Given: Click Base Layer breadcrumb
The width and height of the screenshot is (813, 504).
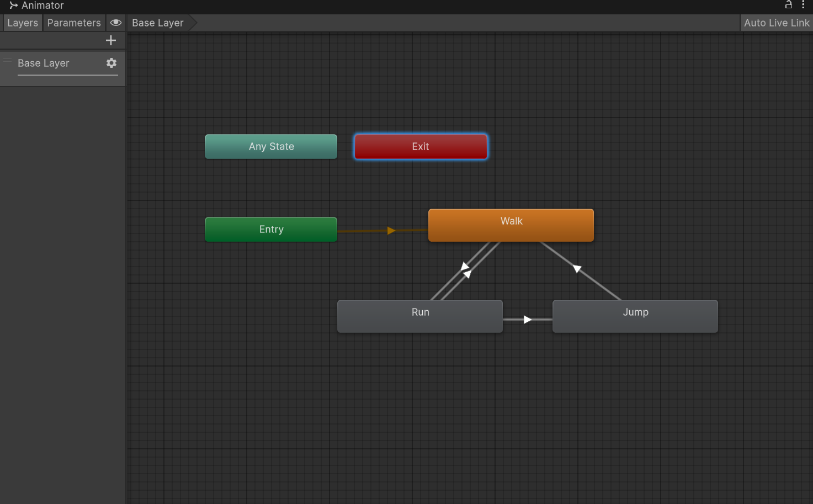Looking at the screenshot, I should click(158, 23).
